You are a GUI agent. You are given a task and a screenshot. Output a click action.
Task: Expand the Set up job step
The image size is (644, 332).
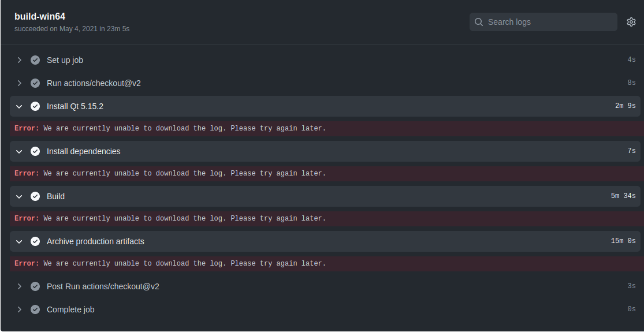click(19, 60)
